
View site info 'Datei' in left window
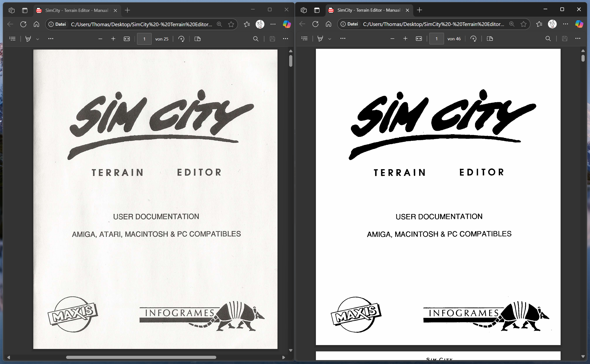[57, 24]
